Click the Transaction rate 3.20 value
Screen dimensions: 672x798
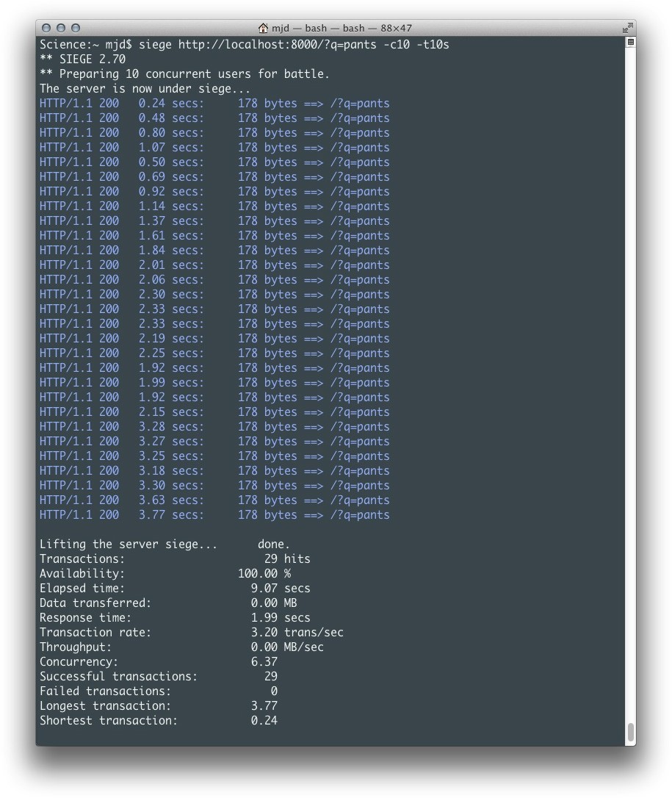pyautogui.click(x=264, y=633)
